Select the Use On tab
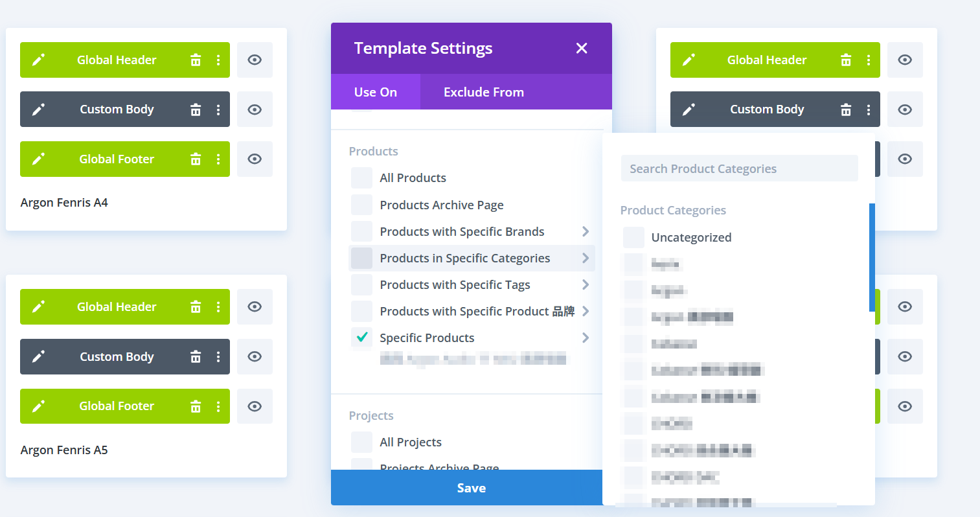This screenshot has width=980, height=517. (x=376, y=91)
